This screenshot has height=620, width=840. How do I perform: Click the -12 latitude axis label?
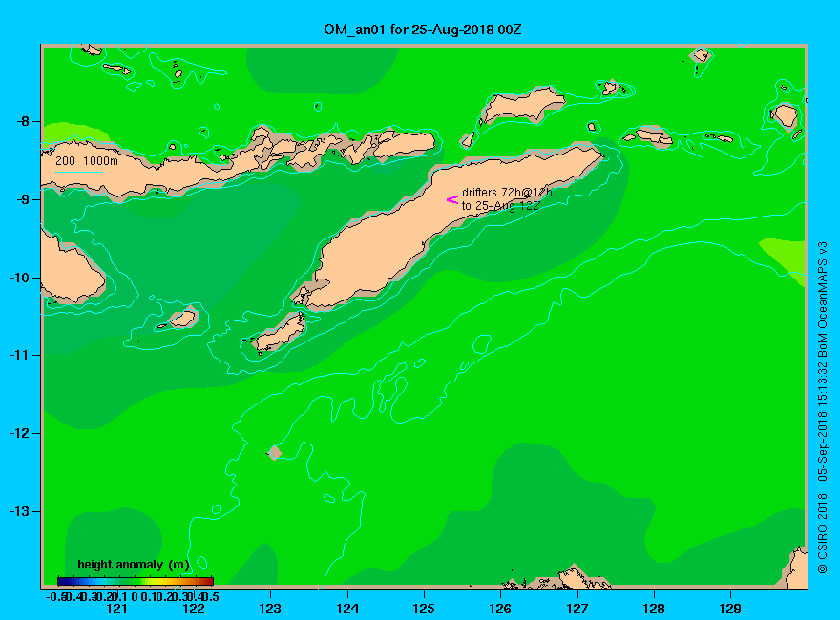tap(20, 433)
